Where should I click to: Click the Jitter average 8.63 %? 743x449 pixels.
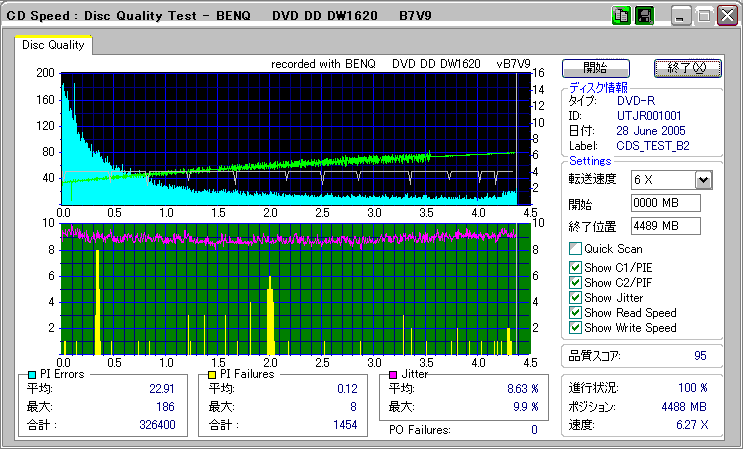523,389
